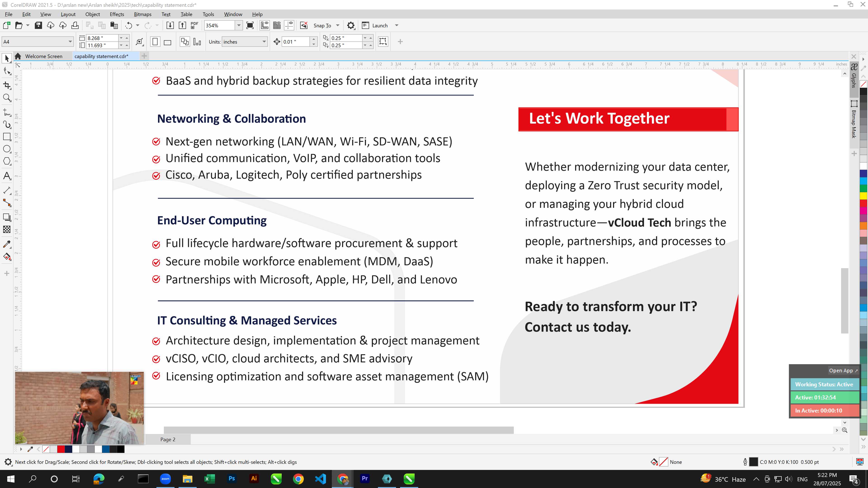Select the Text tool
868x488 pixels.
[7, 176]
